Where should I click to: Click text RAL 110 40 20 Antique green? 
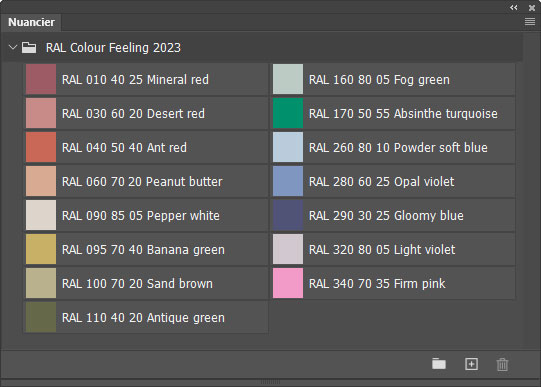point(143,318)
